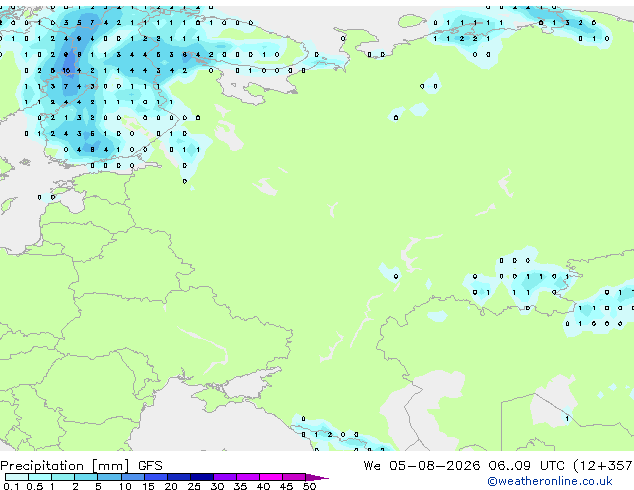Image resolution: width=634 pixels, height=490 pixels.
Task: Click the legend label '30'
Action: tap(217, 486)
